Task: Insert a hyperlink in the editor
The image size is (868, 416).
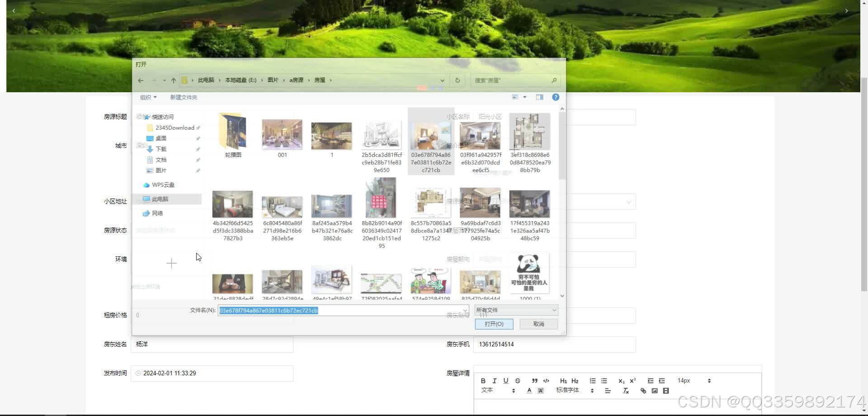Action: (643, 391)
